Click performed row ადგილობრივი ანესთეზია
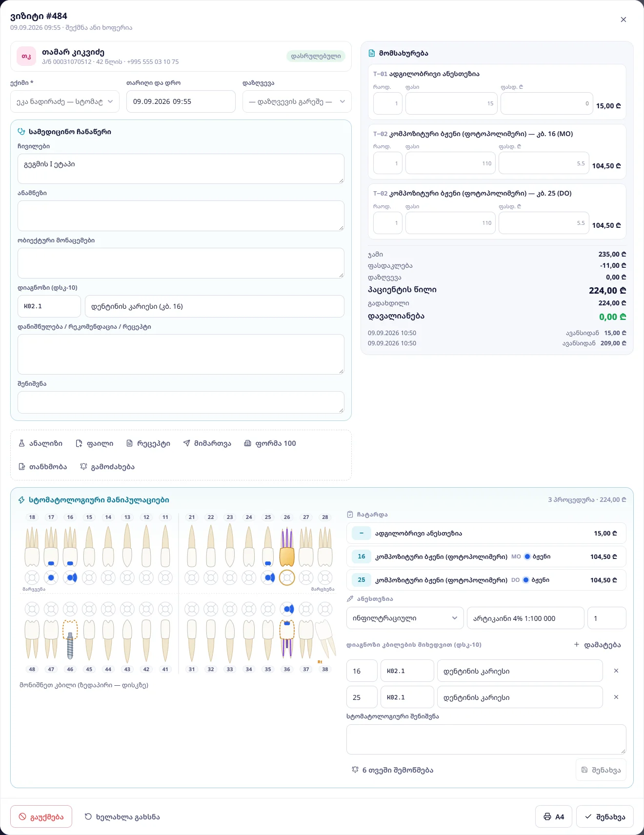 [486, 533]
